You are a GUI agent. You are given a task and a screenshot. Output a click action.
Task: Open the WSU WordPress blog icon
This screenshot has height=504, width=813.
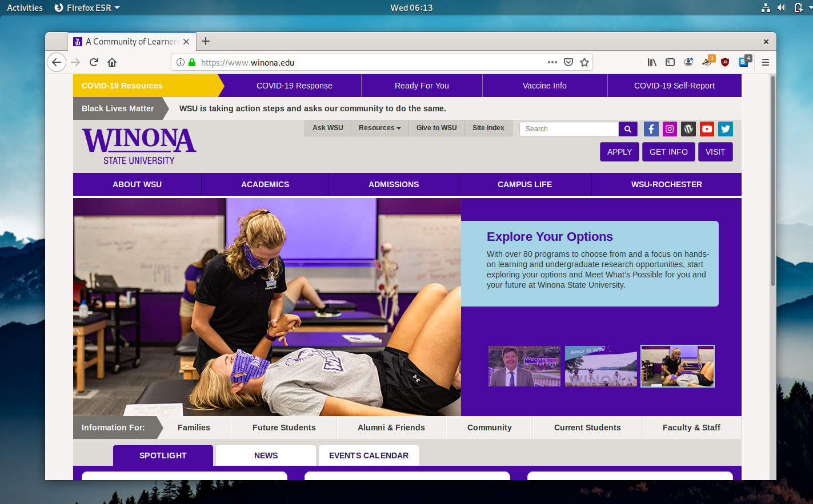click(x=688, y=129)
